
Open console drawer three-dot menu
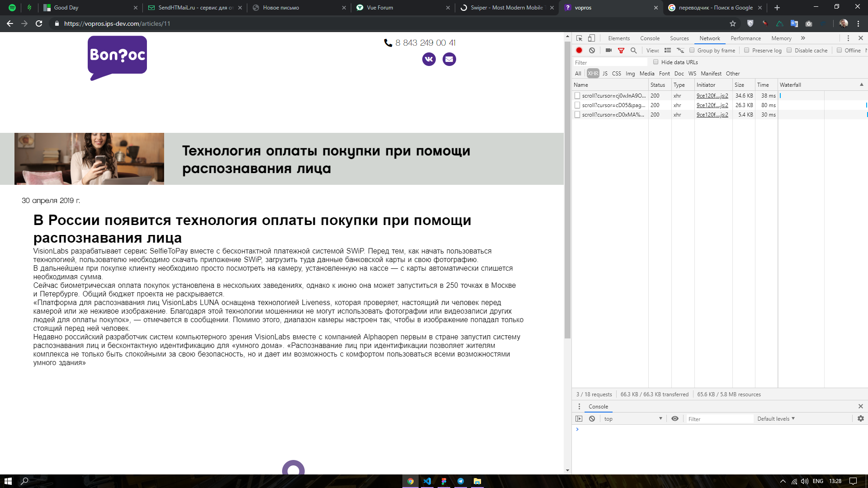coord(579,407)
